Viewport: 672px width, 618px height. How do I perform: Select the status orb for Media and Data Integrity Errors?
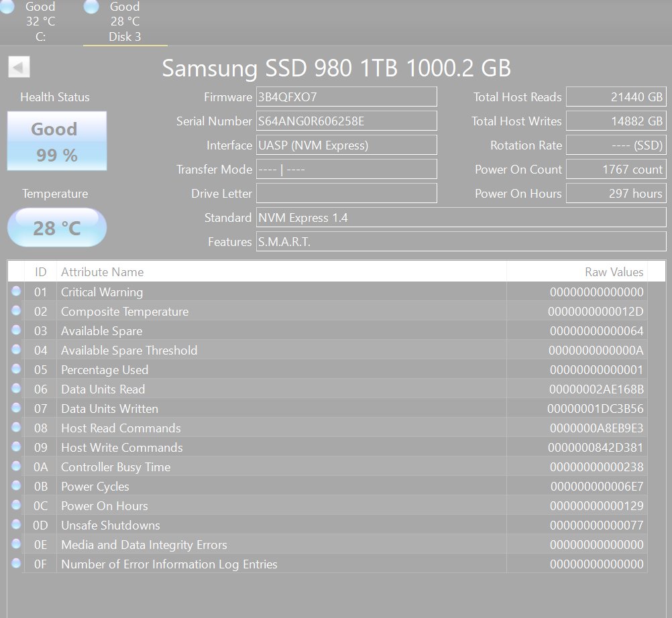tap(16, 544)
